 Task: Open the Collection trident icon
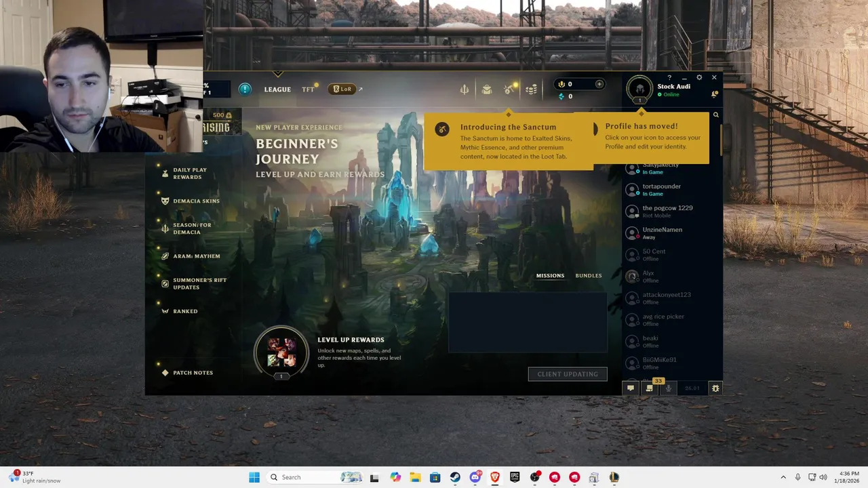(x=465, y=89)
